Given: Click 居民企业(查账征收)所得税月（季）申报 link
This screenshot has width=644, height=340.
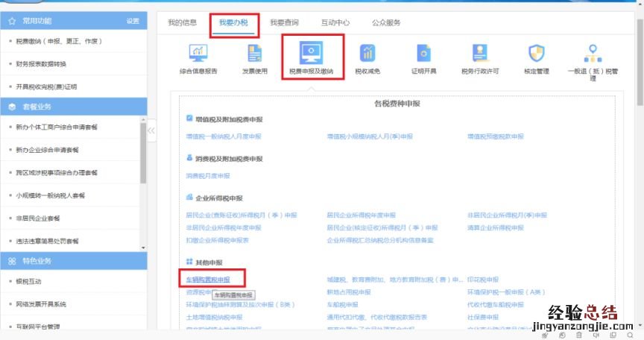Looking at the screenshot, I should coord(241,215).
